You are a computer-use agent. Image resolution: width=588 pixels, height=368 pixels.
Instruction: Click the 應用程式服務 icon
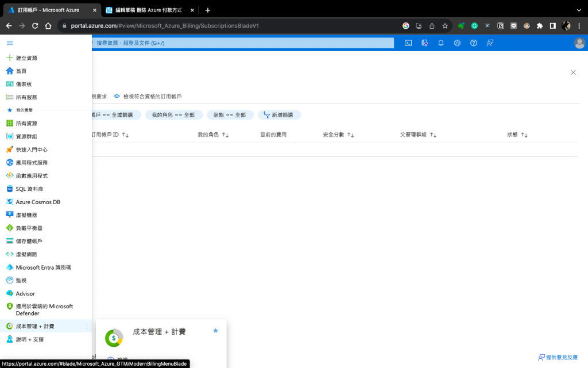tap(10, 163)
